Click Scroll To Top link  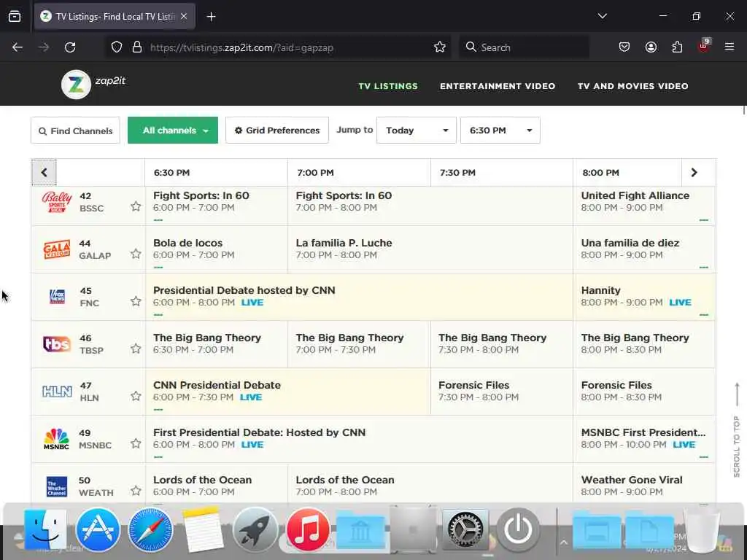737,430
